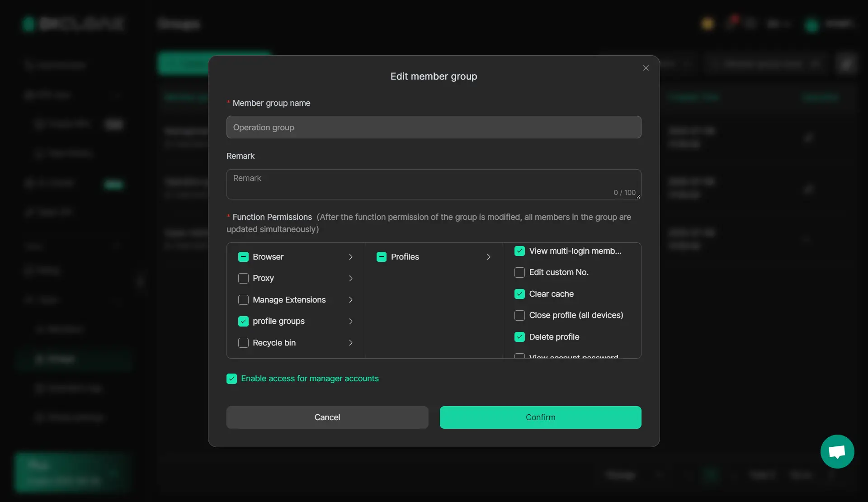This screenshot has width=868, height=502.
Task: Expand the Browser permissions chevron
Action: [x=350, y=257]
